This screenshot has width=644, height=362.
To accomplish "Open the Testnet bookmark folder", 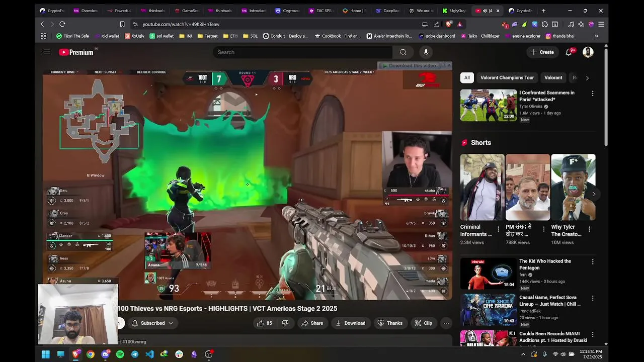I will (207, 36).
